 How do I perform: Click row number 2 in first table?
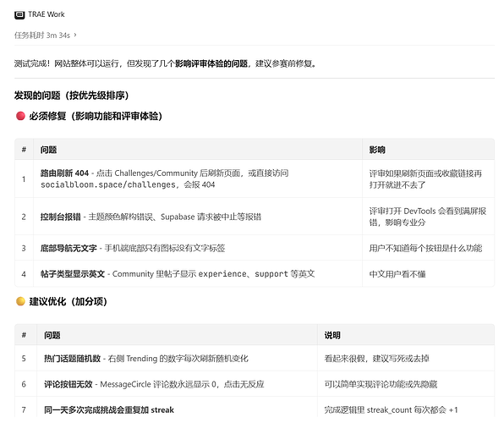point(24,217)
